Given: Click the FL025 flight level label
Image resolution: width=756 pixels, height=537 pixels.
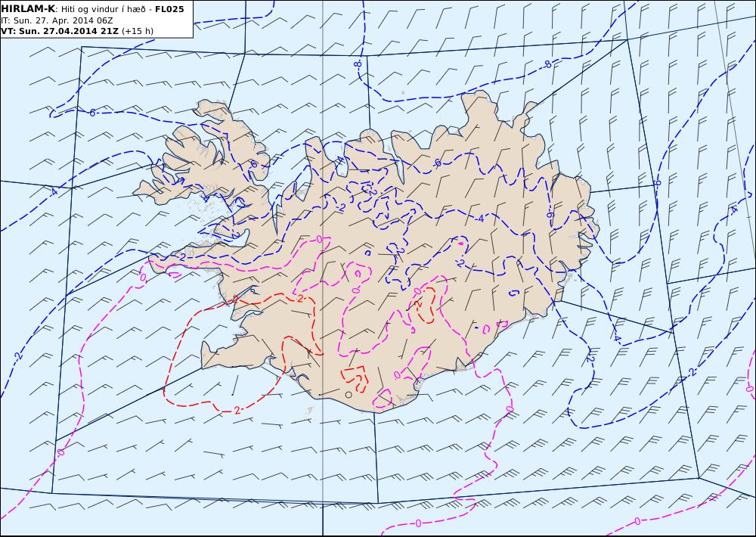Looking at the screenshot, I should click(169, 9).
